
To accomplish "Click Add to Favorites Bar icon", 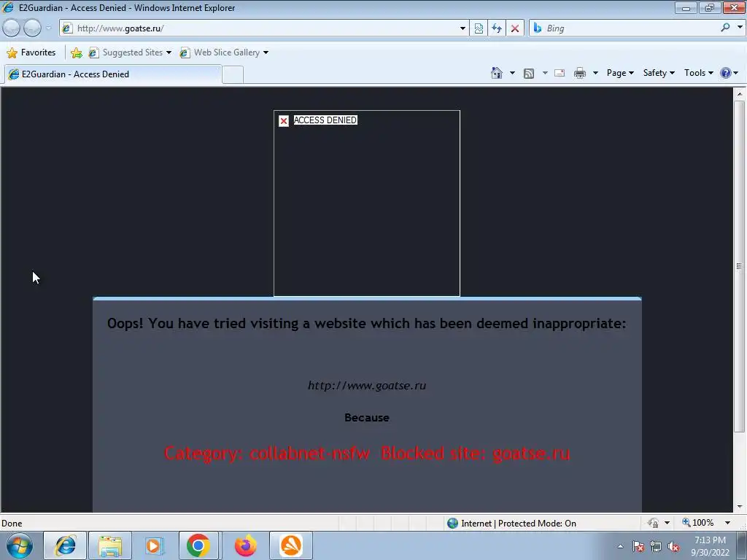I will 76,52.
